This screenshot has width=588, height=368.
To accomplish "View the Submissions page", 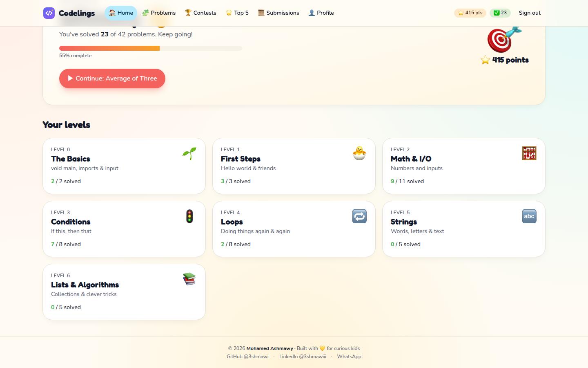I will 278,13.
